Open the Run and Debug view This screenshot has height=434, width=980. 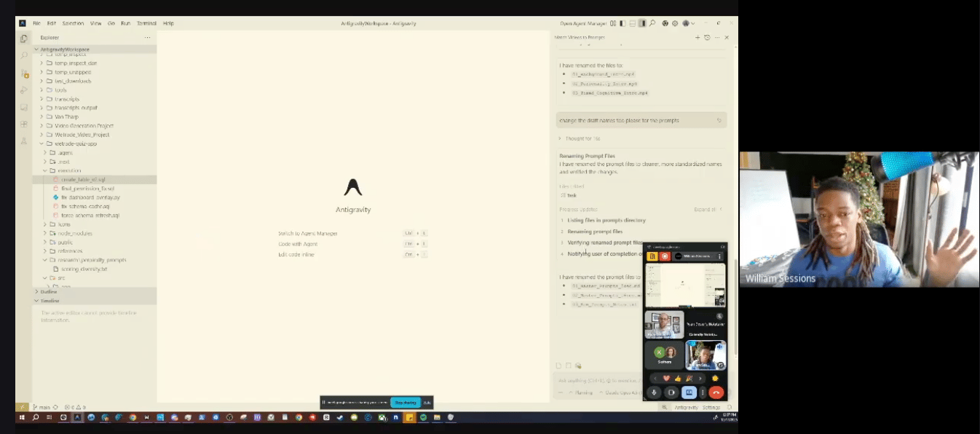click(x=24, y=90)
